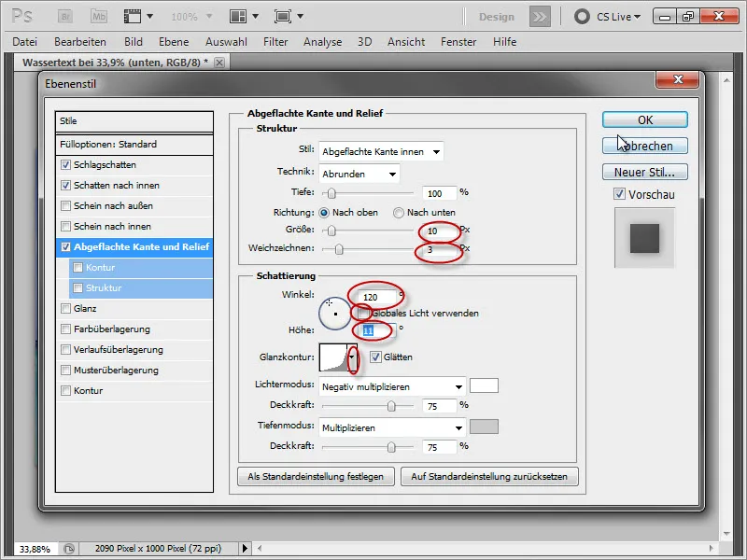Enable Verlaufsüberlagerung checkbox
The width and height of the screenshot is (747, 560).
click(x=65, y=349)
